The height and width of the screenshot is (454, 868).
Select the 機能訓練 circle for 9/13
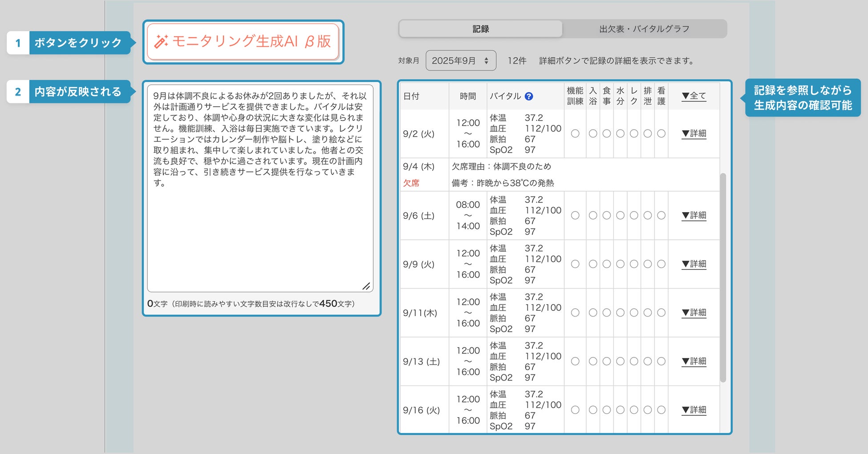(x=575, y=361)
